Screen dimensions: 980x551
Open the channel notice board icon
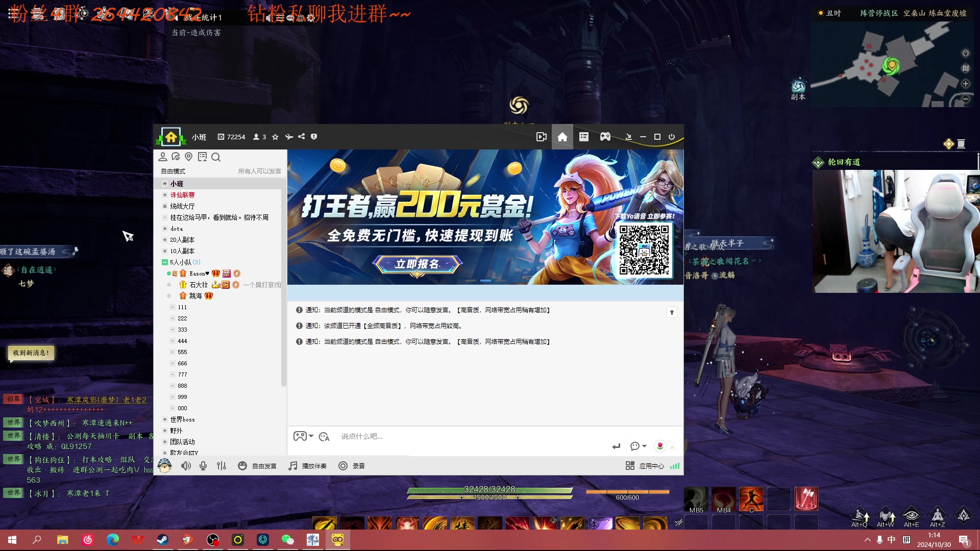click(202, 157)
